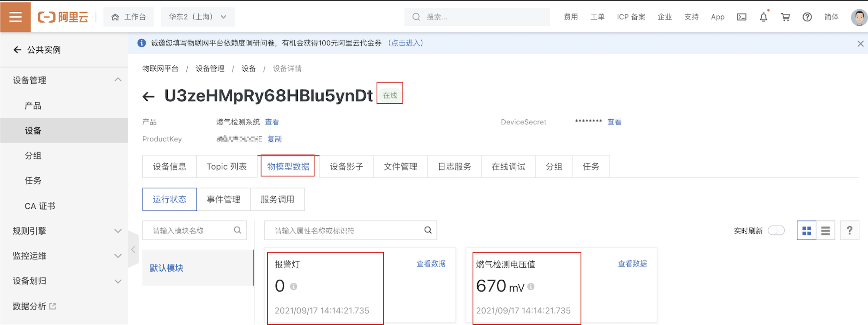Switch to card grid view

click(806, 230)
